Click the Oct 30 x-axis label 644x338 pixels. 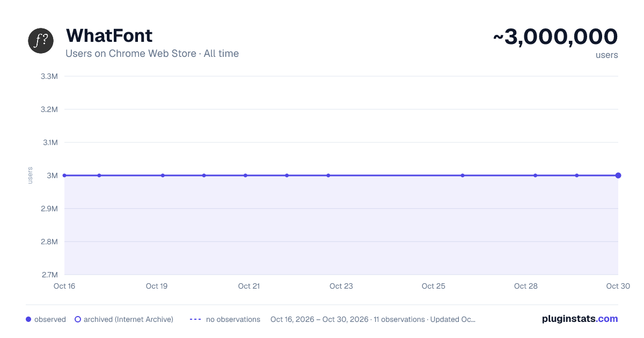click(x=618, y=286)
